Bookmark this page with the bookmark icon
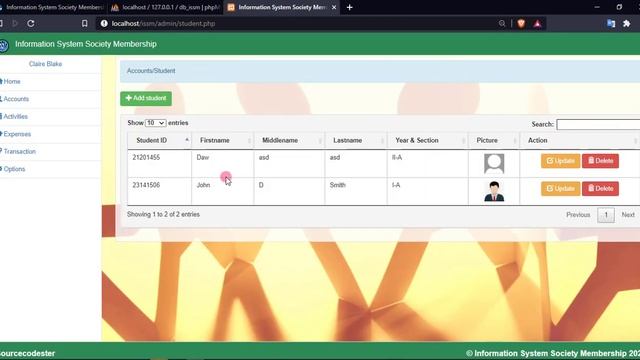The height and width of the screenshot is (360, 640). [84, 24]
